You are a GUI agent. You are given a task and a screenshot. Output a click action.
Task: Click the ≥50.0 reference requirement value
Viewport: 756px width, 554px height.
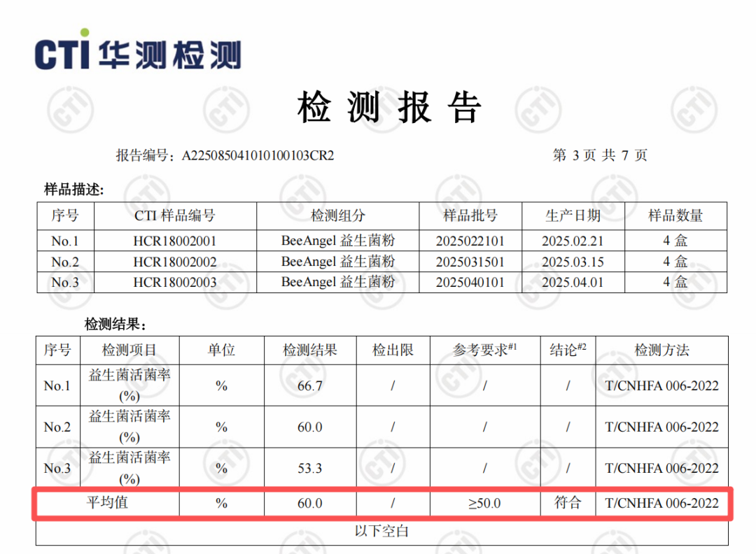coord(484,503)
